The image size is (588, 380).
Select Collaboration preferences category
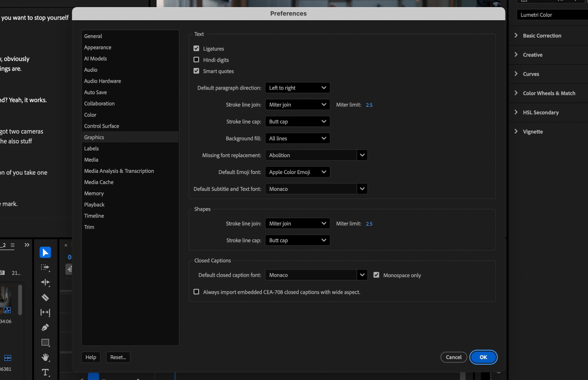click(130, 104)
